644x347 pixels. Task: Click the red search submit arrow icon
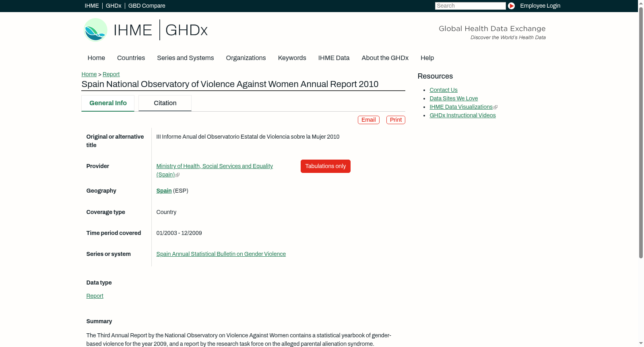tap(511, 6)
